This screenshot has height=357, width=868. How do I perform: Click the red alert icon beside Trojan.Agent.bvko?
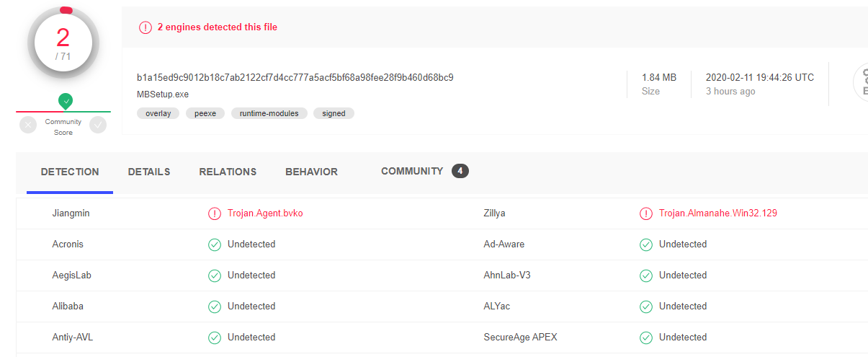215,213
